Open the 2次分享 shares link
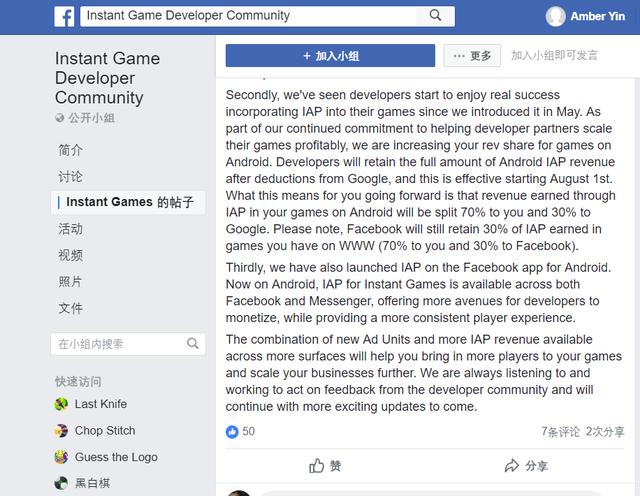Screen dimensions: 640x496 pos(606,432)
